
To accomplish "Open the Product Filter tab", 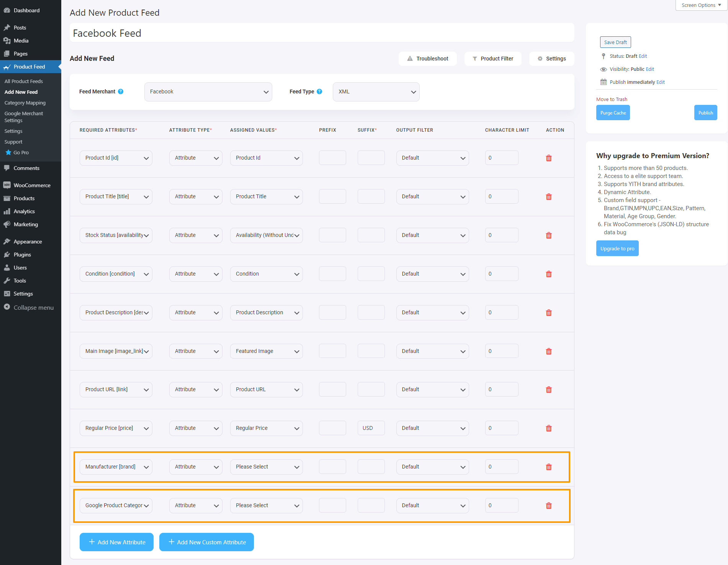I will [x=493, y=59].
